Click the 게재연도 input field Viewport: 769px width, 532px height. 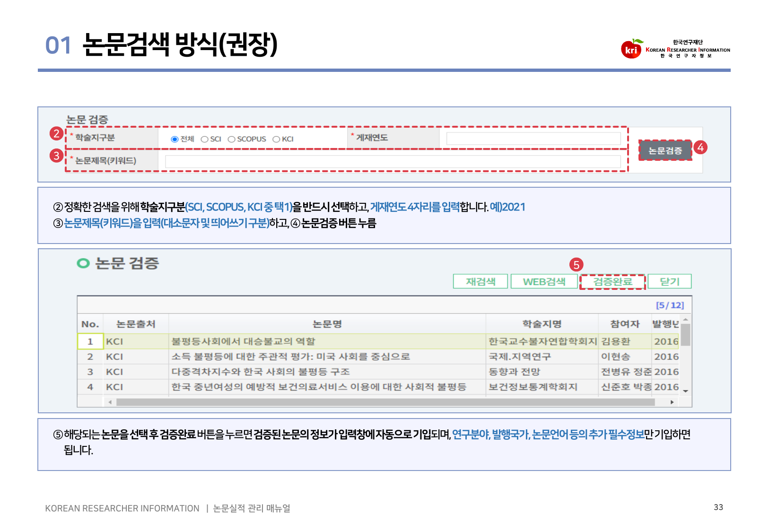[533, 138]
